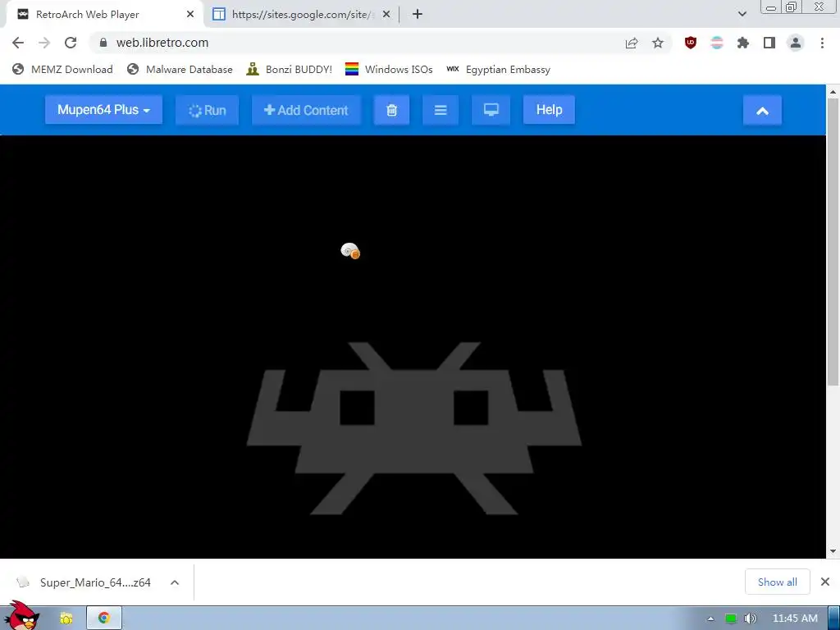Image resolution: width=840 pixels, height=630 pixels.
Task: Click the striped flag extension icon
Action: click(717, 43)
